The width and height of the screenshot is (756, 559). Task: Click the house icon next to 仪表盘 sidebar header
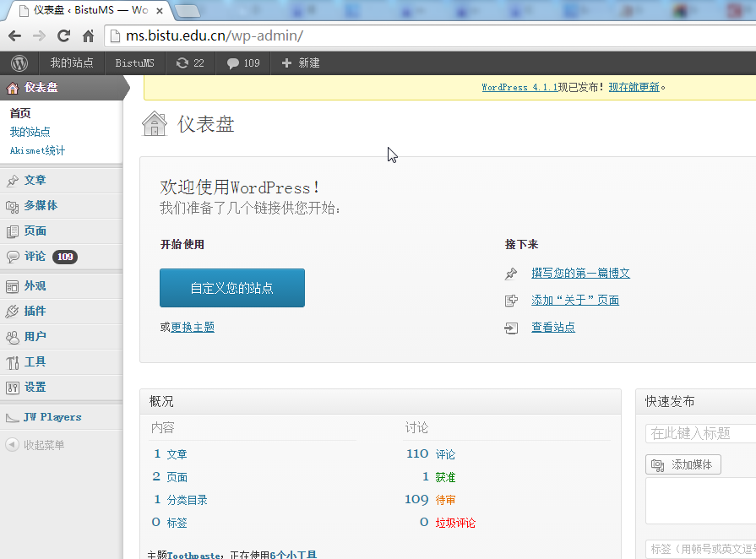[13, 88]
